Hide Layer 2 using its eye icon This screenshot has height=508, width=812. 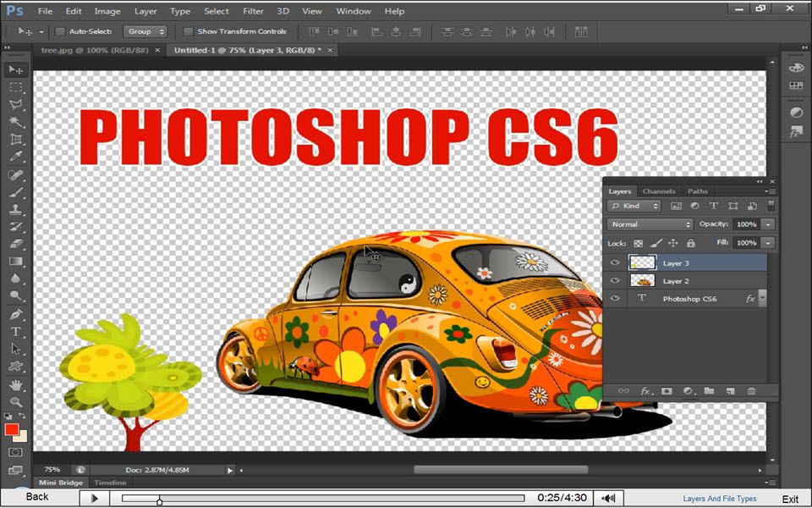point(615,280)
